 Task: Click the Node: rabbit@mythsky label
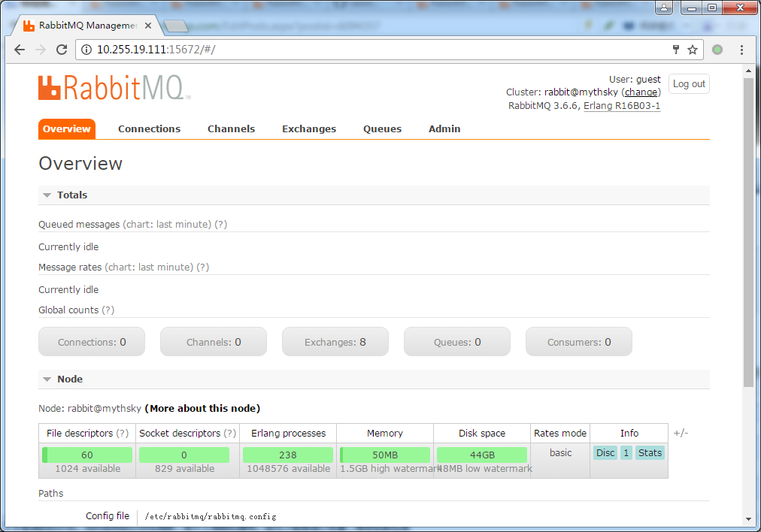pyautogui.click(x=89, y=408)
